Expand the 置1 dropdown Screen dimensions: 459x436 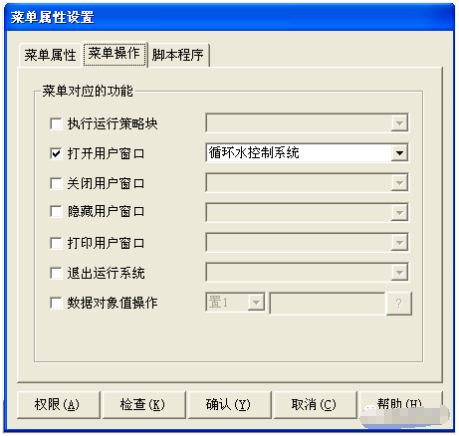[x=256, y=303]
